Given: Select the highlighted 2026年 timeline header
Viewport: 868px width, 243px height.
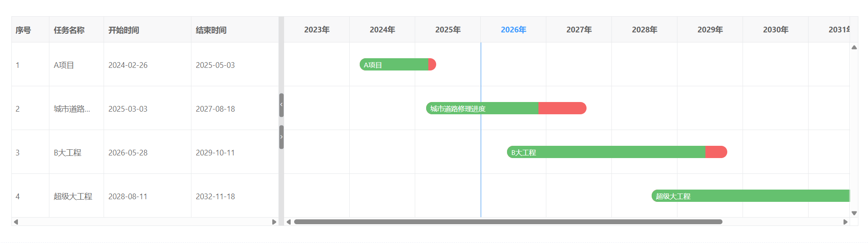Looking at the screenshot, I should (x=514, y=30).
